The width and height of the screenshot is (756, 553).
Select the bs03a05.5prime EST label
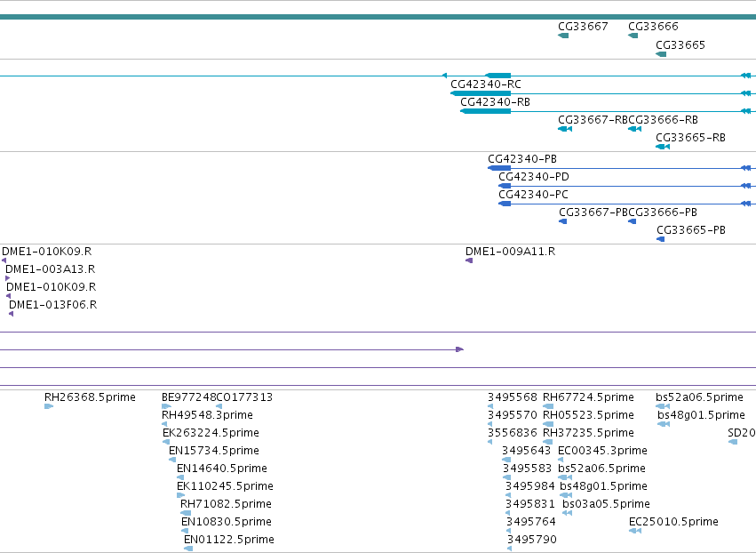pos(606,504)
